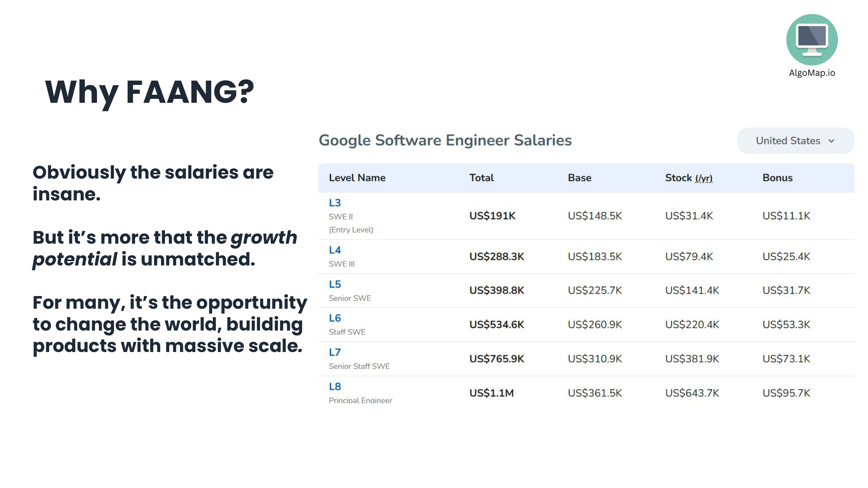Image resolution: width=868 pixels, height=488 pixels.
Task: Click the Level Name column header
Action: click(x=357, y=178)
